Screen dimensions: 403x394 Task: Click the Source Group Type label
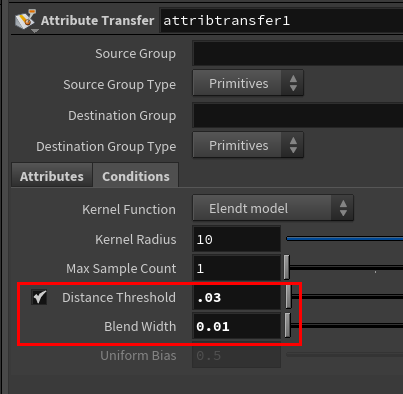[119, 85]
